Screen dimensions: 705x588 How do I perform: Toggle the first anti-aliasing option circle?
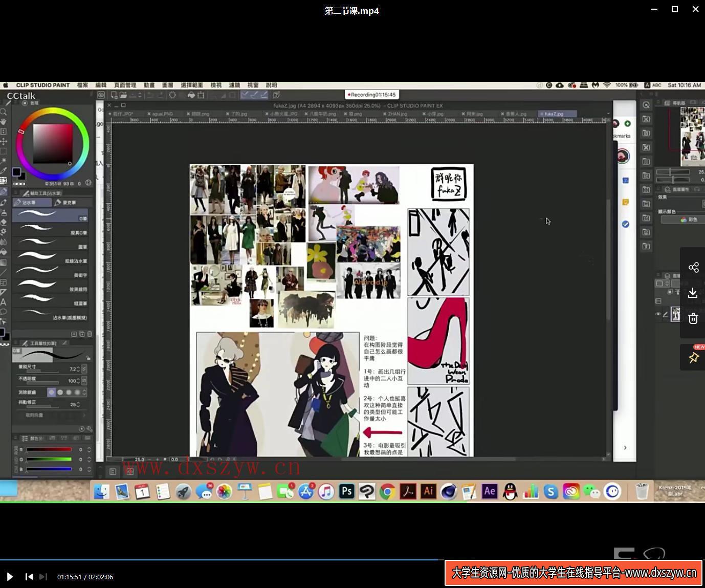click(x=51, y=393)
